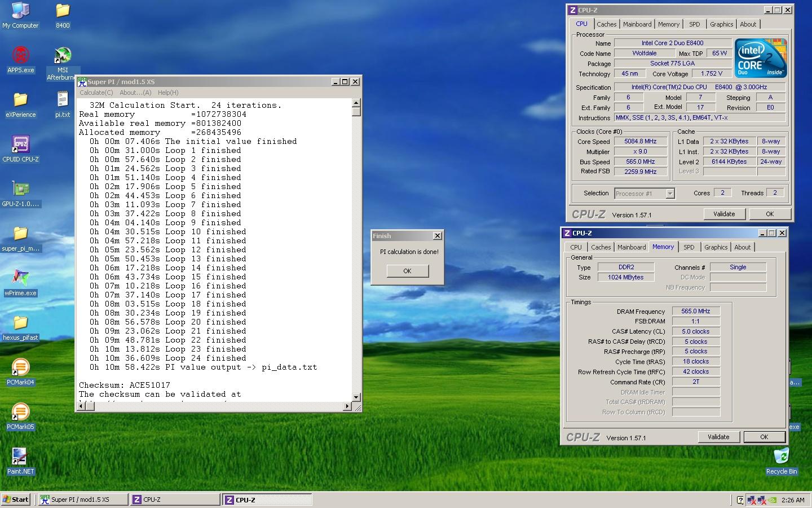Click Super PI vertical scrollbar down arrow
The height and width of the screenshot is (508, 812).
(x=356, y=397)
